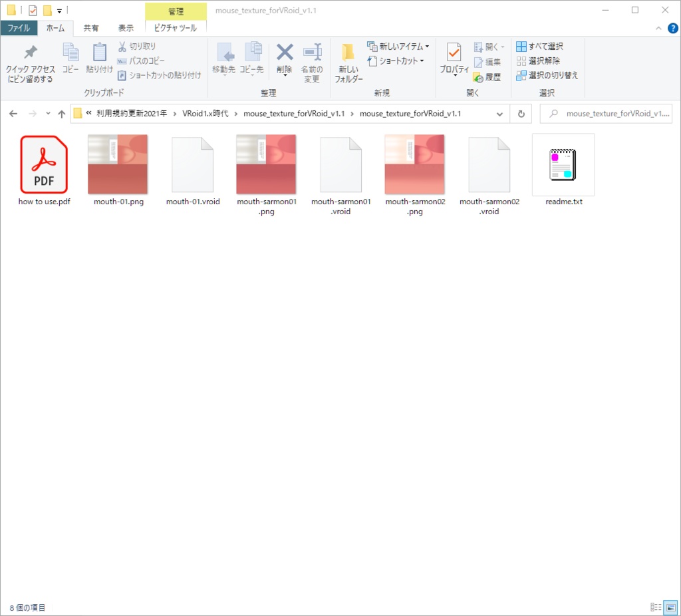Navigate to VRoid1.x時代 in the breadcrumb path
The height and width of the screenshot is (616, 681).
(x=207, y=114)
